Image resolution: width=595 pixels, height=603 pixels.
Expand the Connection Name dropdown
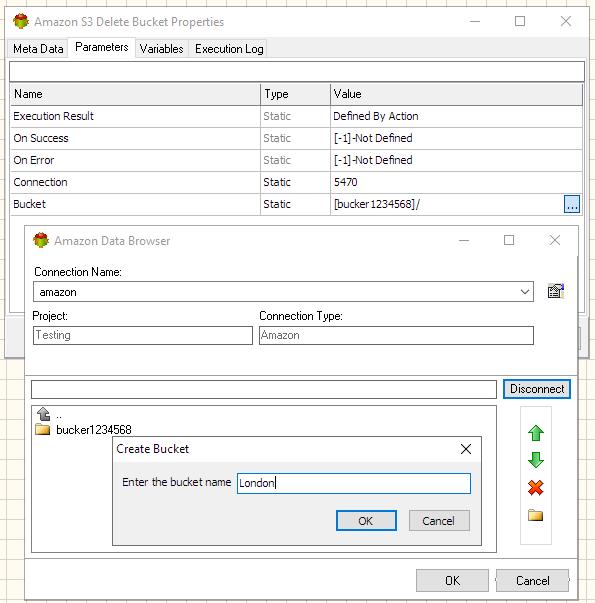[x=525, y=292]
